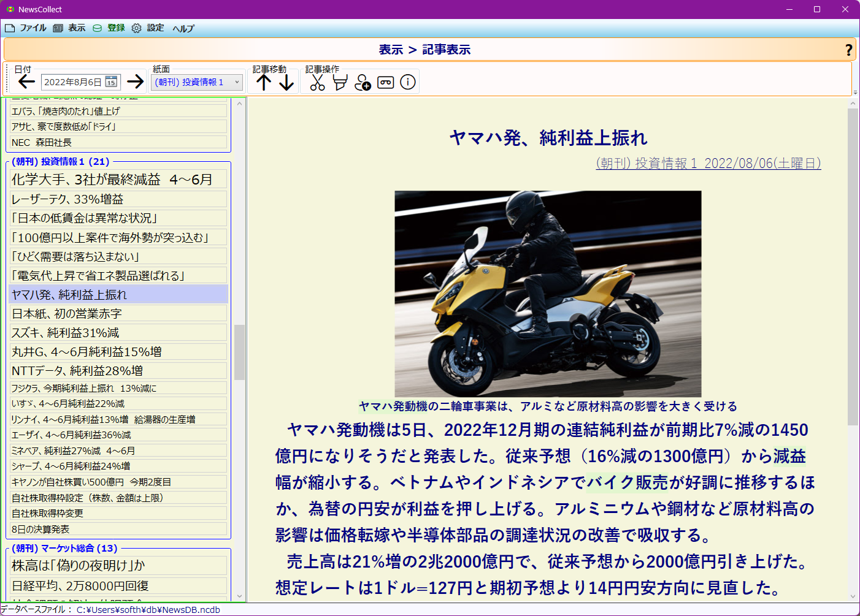This screenshot has width=860, height=616.
Task: Click the article title ヤマハ発、純利益上振れ
Action: pos(548,138)
